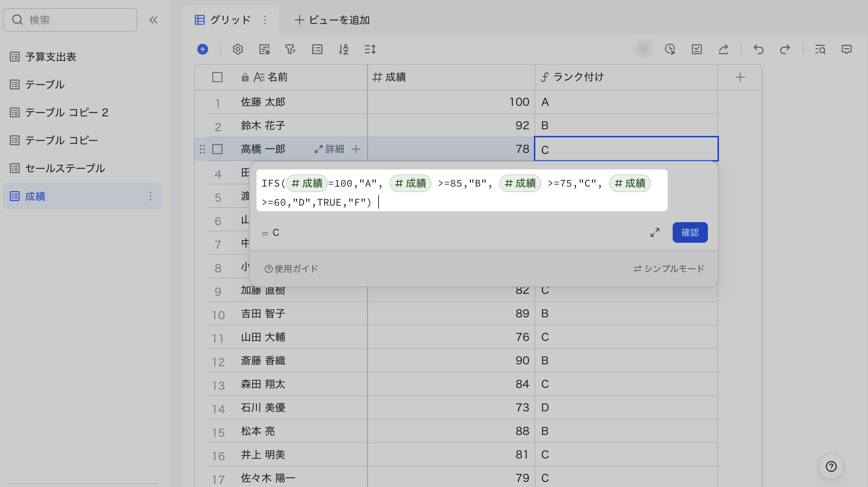Click the redo arrow icon
The width and height of the screenshot is (868, 487).
tap(785, 49)
